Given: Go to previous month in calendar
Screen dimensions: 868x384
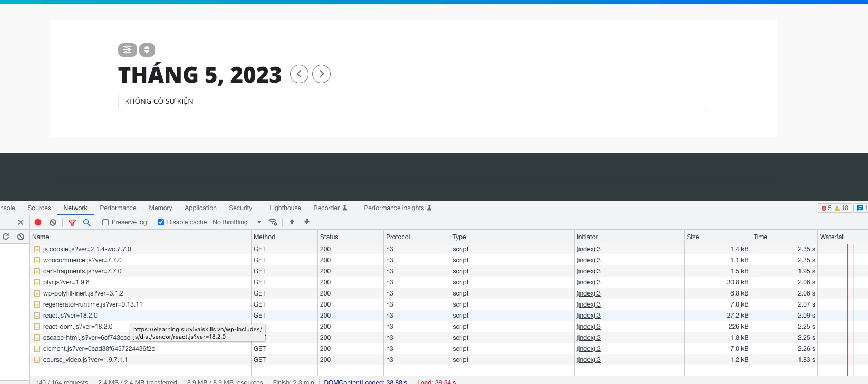Looking at the screenshot, I should coord(299,74).
